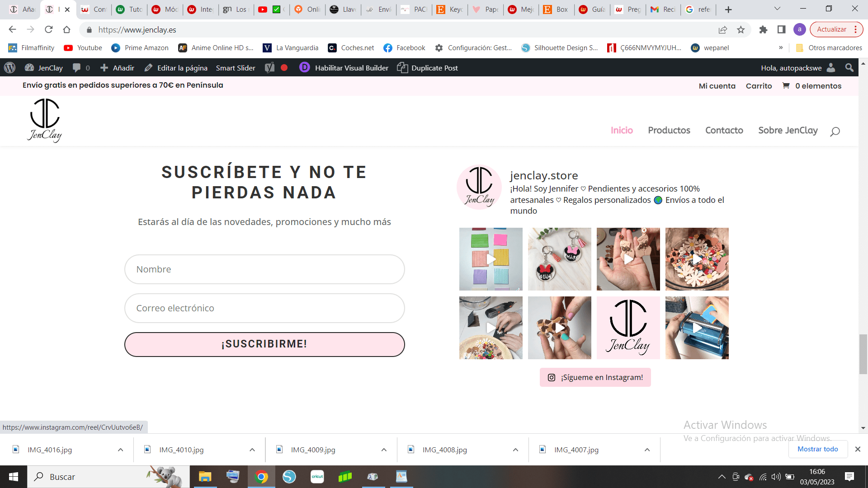Expand the tab search chevron
Image resolution: width=868 pixels, height=488 pixels.
[x=777, y=9]
